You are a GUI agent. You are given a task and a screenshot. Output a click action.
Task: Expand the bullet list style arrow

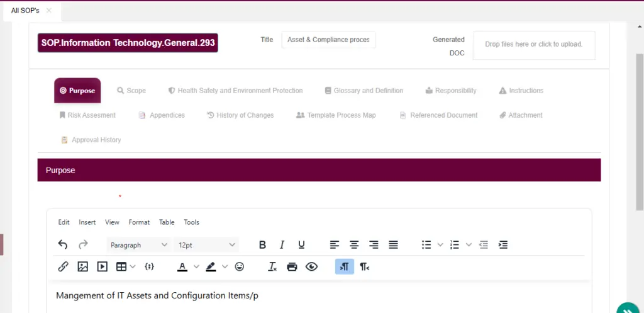coord(440,244)
